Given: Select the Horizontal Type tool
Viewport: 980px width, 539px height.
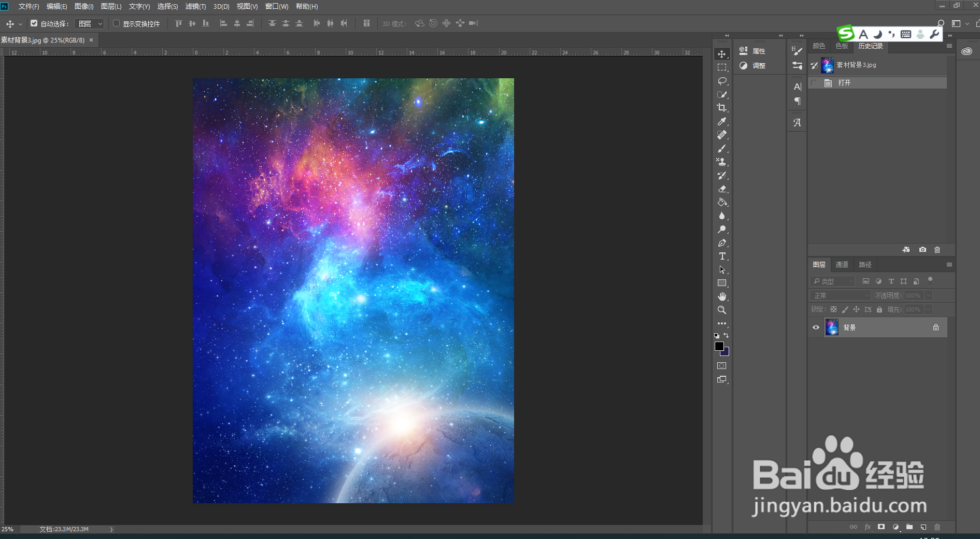Looking at the screenshot, I should point(722,256).
